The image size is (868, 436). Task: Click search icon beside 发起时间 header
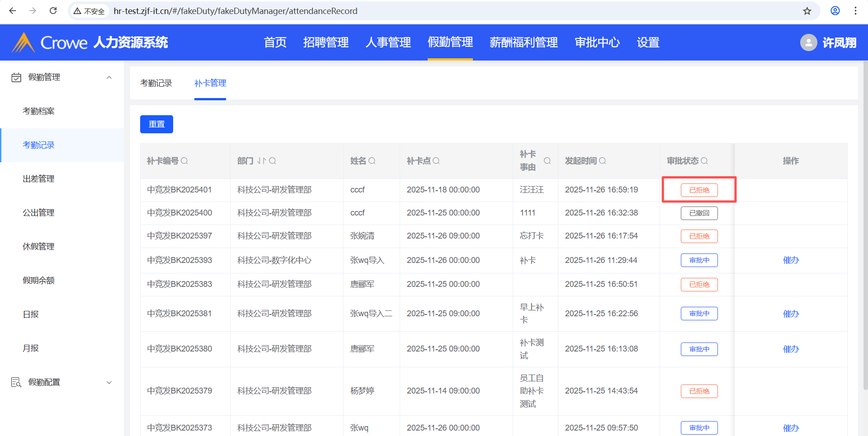[603, 161]
